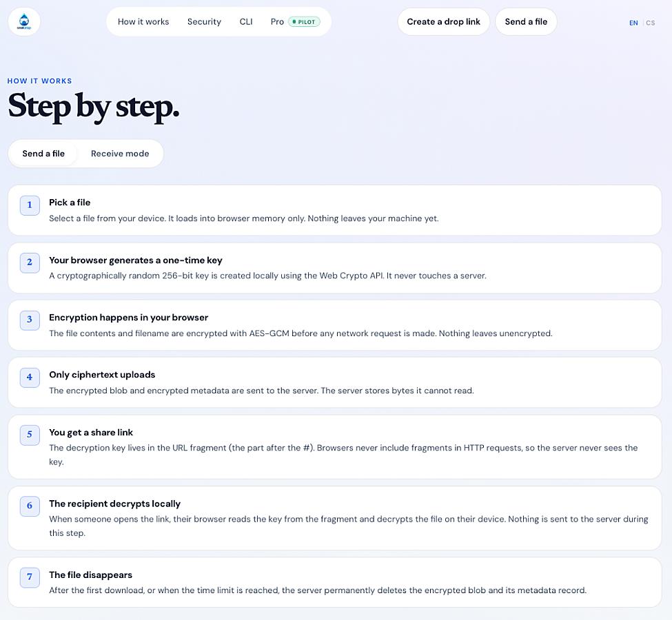Click 'You get a share link' title

(91, 433)
